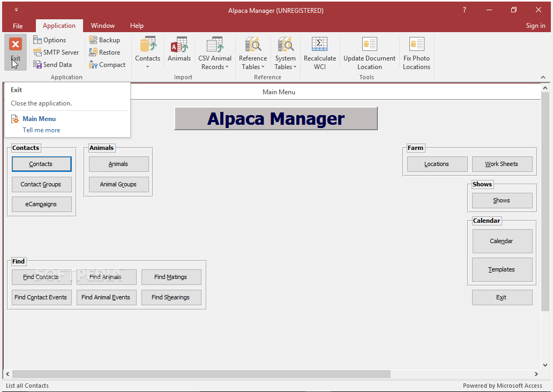The image size is (553, 392).
Task: Open the Help question mark in title bar
Action: [x=465, y=10]
